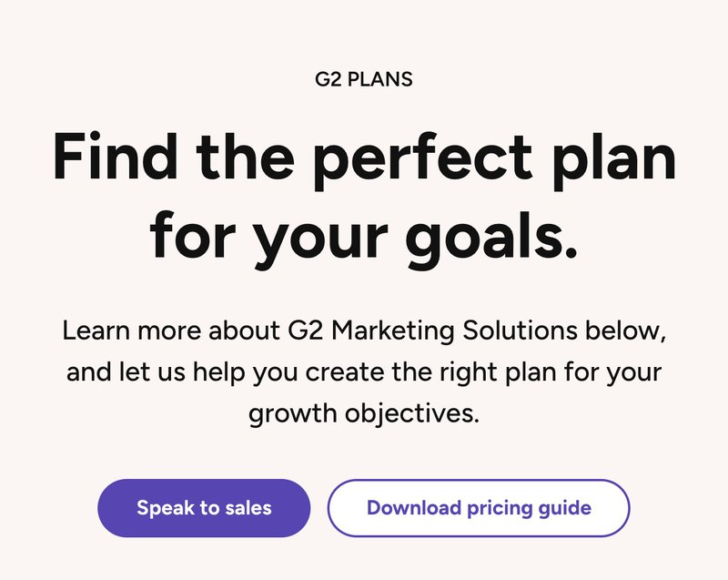This screenshot has height=580, width=728.
Task: Click the Speak to sales button
Action: coord(204,508)
